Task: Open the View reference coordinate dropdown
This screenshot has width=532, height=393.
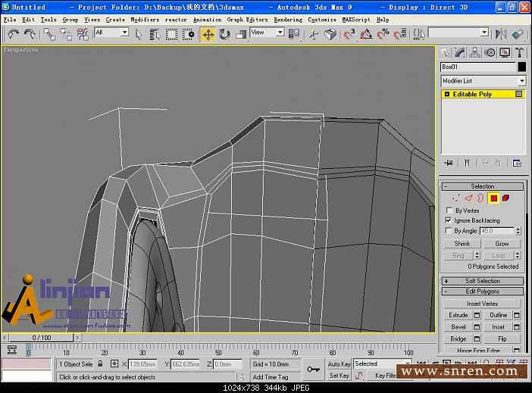Action: [x=267, y=33]
